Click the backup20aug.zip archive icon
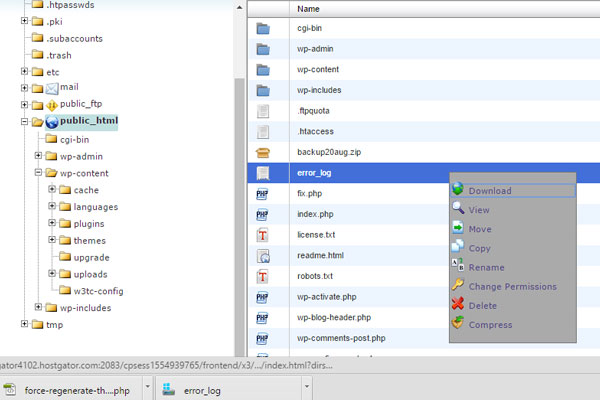The image size is (600, 400). [263, 153]
